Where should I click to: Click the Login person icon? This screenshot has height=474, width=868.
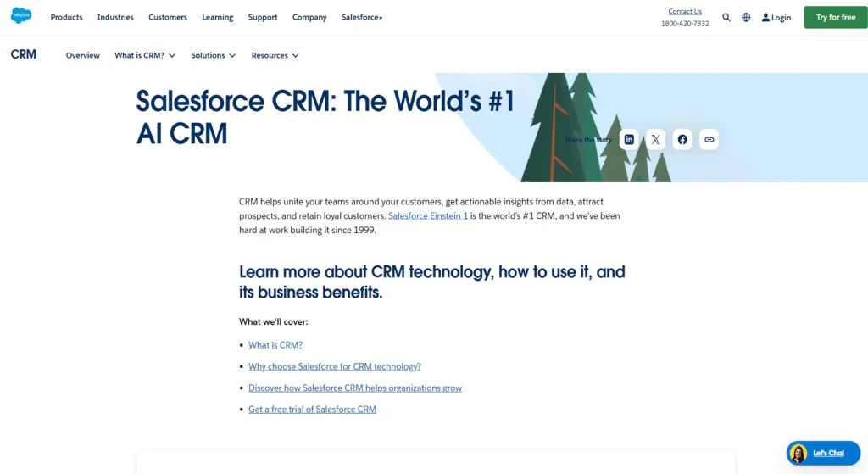point(766,17)
